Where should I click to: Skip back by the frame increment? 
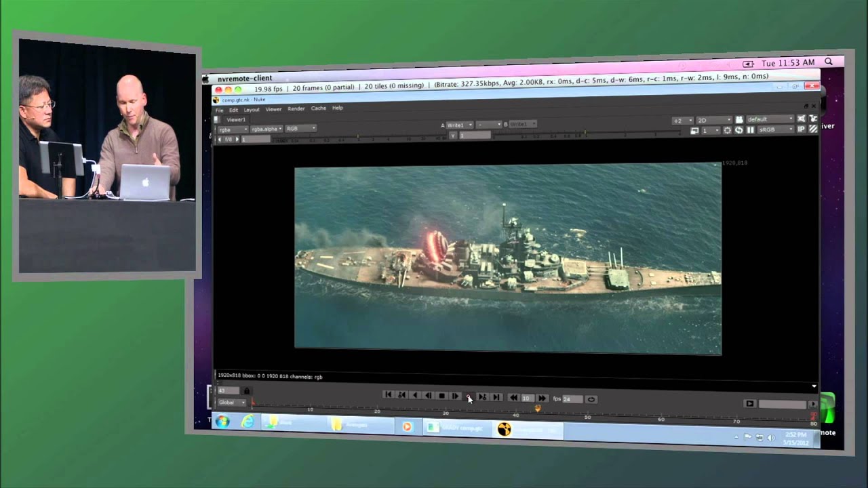(513, 398)
